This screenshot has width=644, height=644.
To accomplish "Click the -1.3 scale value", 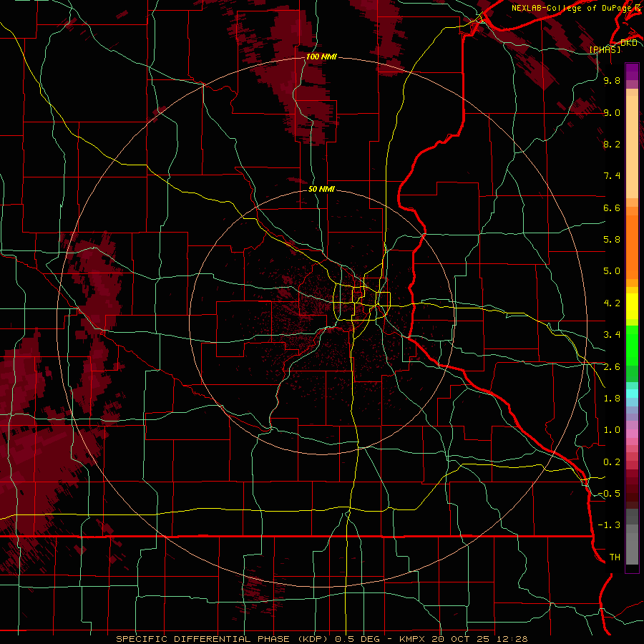I will tap(609, 525).
